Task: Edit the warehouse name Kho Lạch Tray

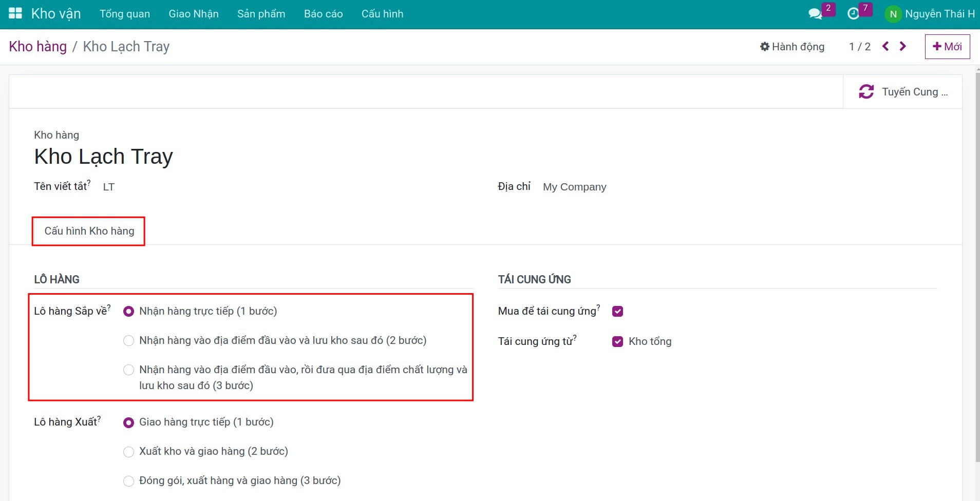Action: (x=104, y=157)
